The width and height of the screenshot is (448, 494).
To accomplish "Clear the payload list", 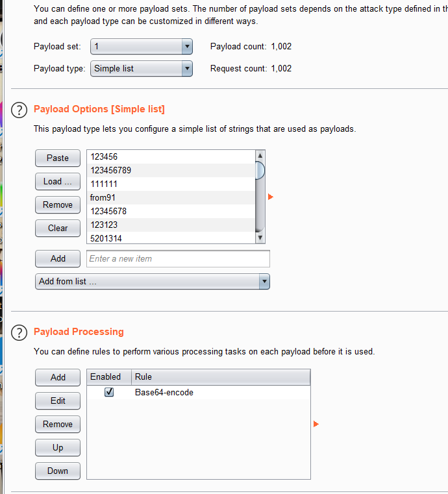I will point(58,228).
